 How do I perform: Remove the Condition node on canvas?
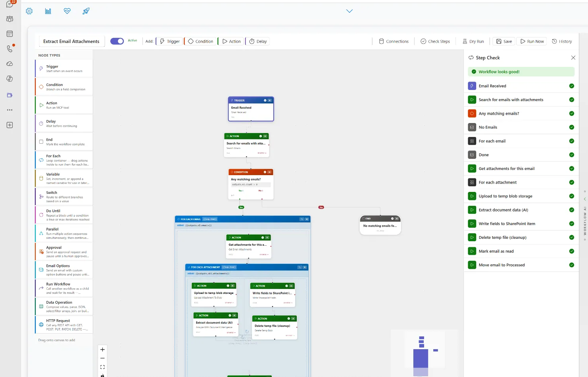pyautogui.click(x=270, y=172)
